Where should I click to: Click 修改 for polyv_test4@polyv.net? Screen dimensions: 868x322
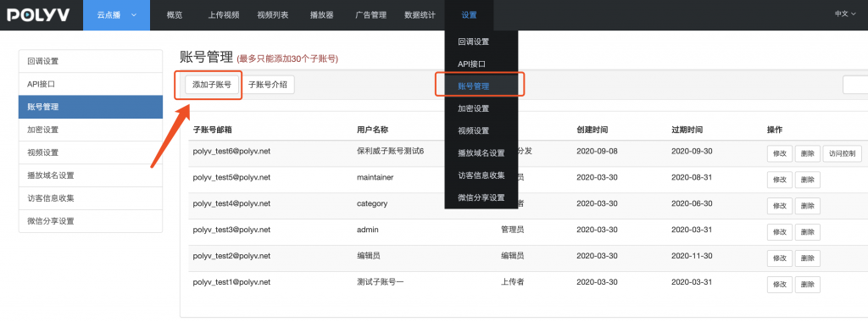780,206
